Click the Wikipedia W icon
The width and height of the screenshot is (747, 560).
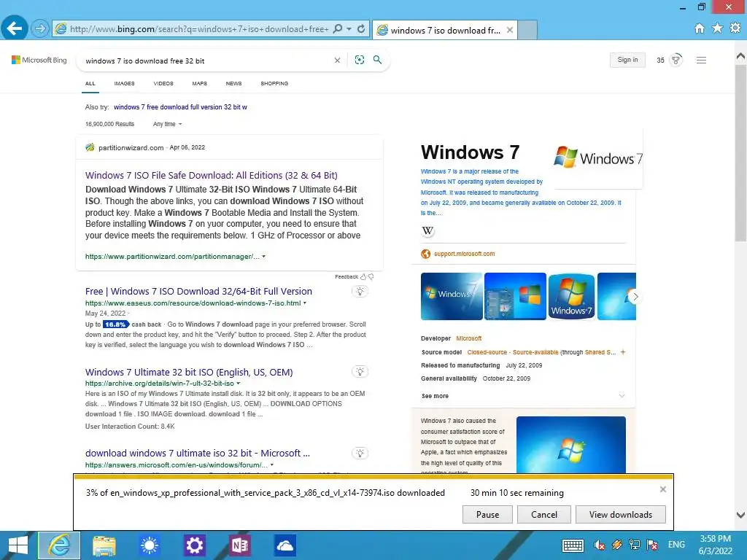pos(427,231)
